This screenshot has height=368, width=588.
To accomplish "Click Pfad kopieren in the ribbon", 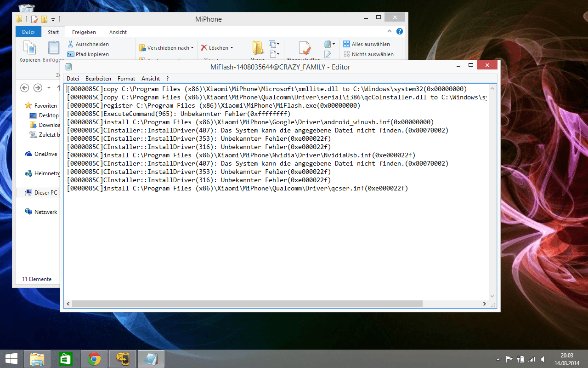I will (x=88, y=54).
